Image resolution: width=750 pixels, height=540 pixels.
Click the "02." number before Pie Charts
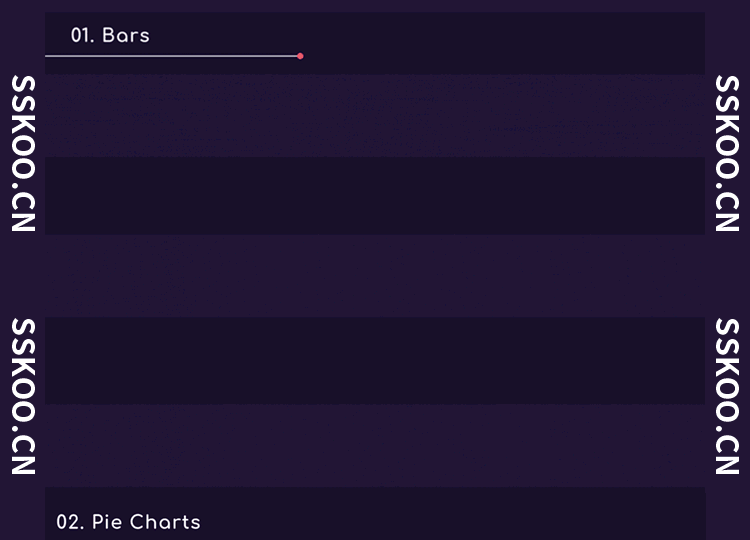[69, 522]
